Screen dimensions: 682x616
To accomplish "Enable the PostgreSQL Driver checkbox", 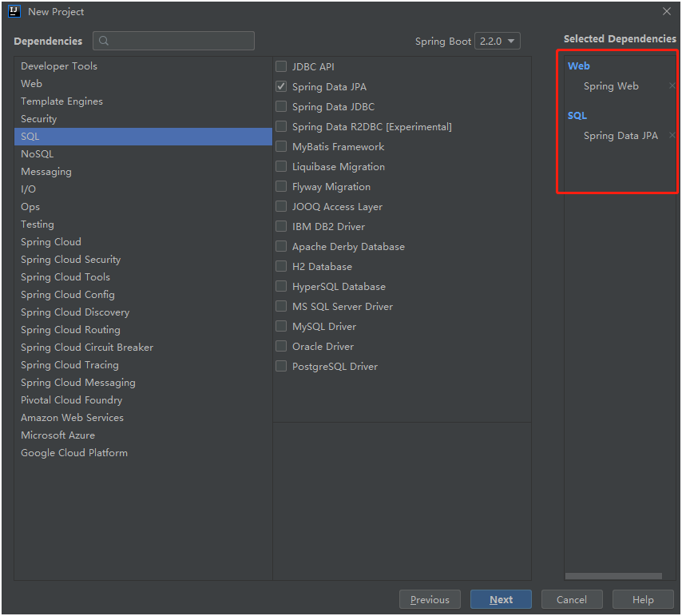I will (x=281, y=366).
